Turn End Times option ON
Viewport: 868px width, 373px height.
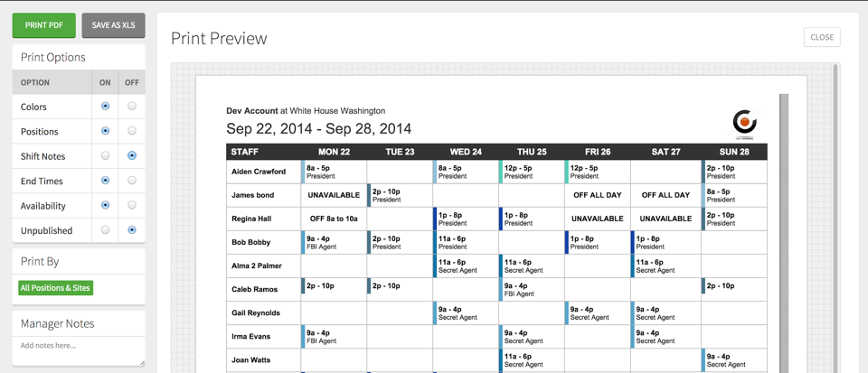coord(105,180)
